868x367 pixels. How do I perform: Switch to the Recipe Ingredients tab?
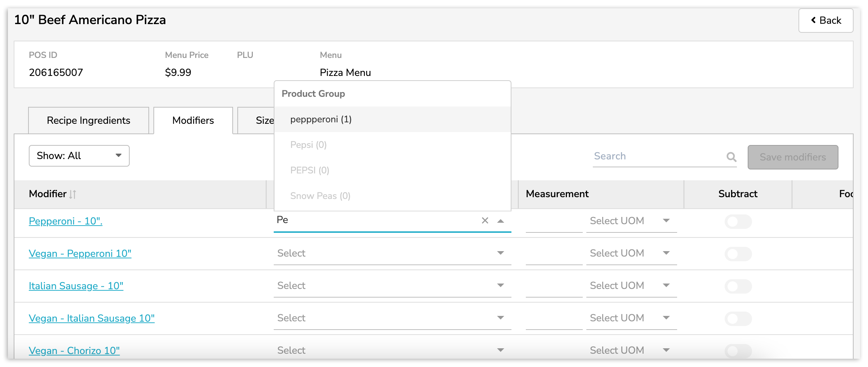[89, 121]
